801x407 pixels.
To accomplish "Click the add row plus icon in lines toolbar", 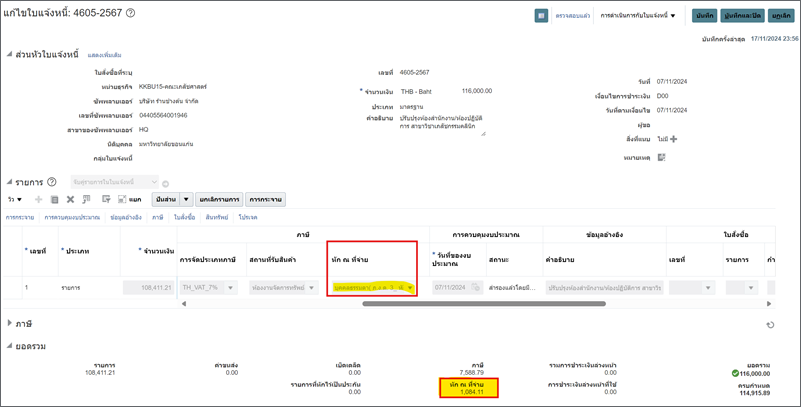I will tap(39, 200).
